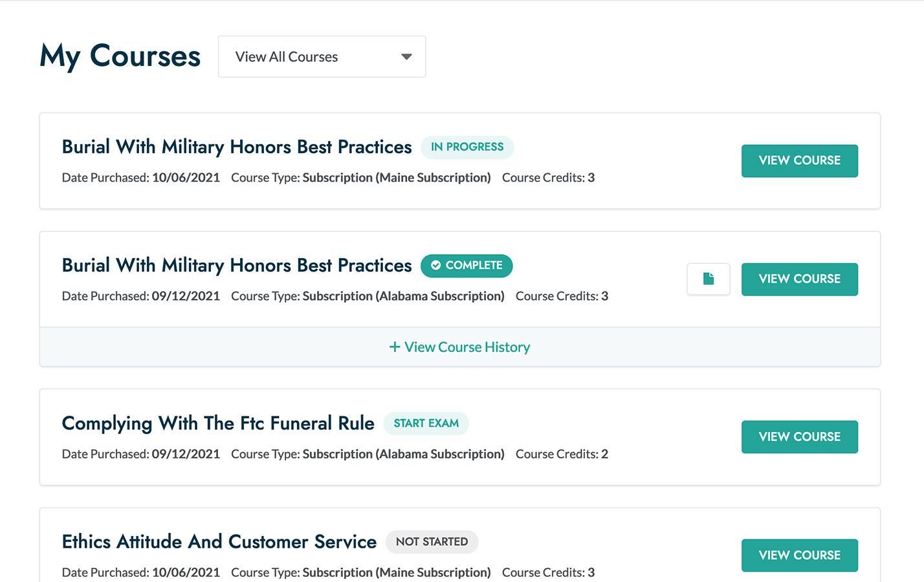View the Complying With The Ftc course
924x582 pixels.
point(799,436)
